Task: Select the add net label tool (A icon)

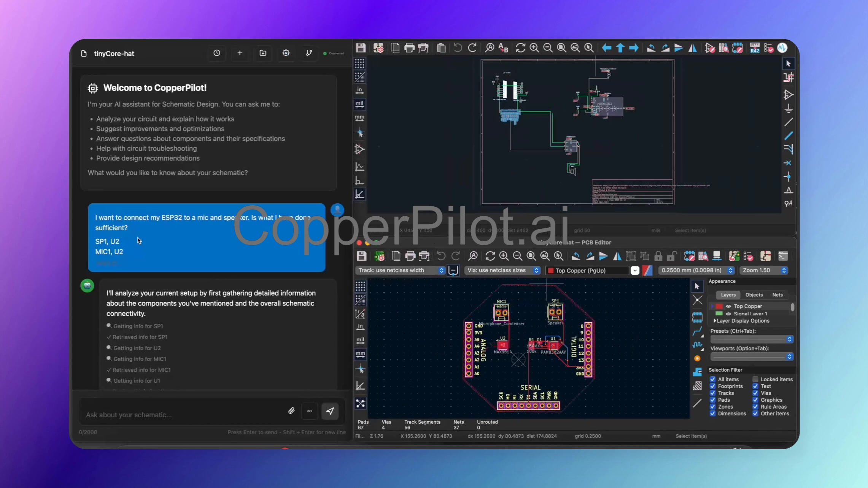Action: click(789, 190)
